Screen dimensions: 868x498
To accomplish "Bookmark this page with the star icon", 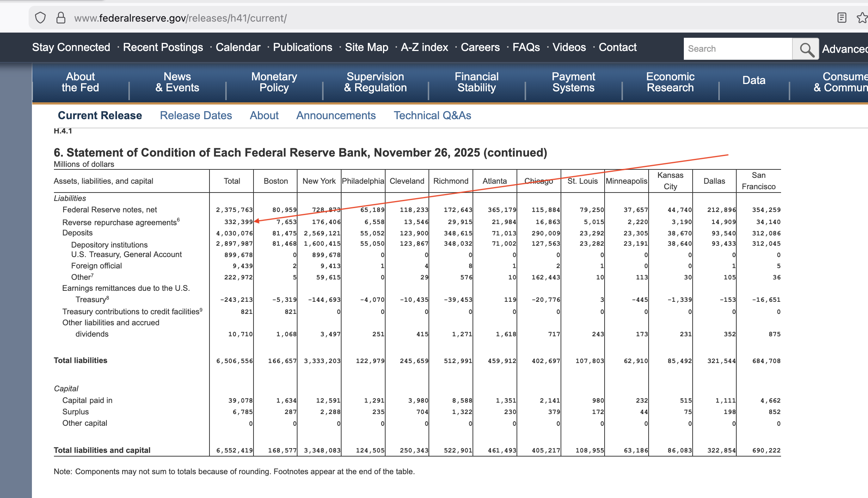I will tap(862, 18).
